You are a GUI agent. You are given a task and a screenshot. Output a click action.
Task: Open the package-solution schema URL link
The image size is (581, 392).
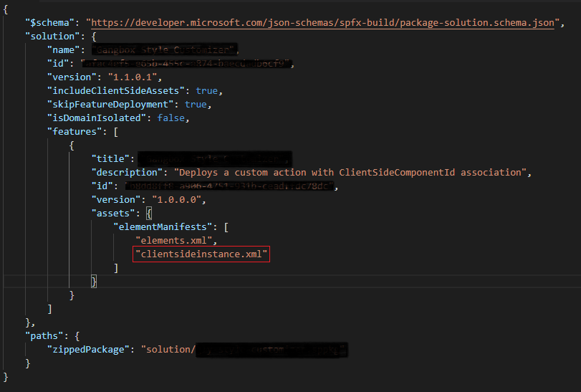pyautogui.click(x=322, y=23)
